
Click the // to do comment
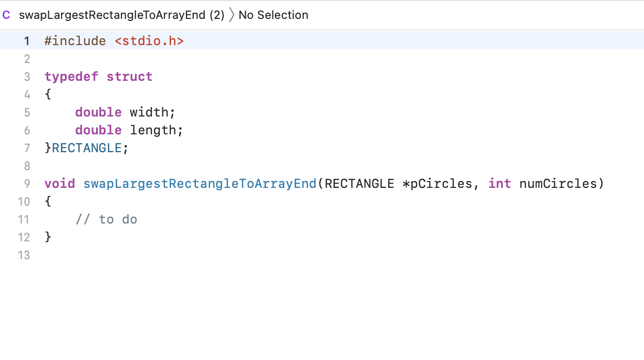point(107,219)
